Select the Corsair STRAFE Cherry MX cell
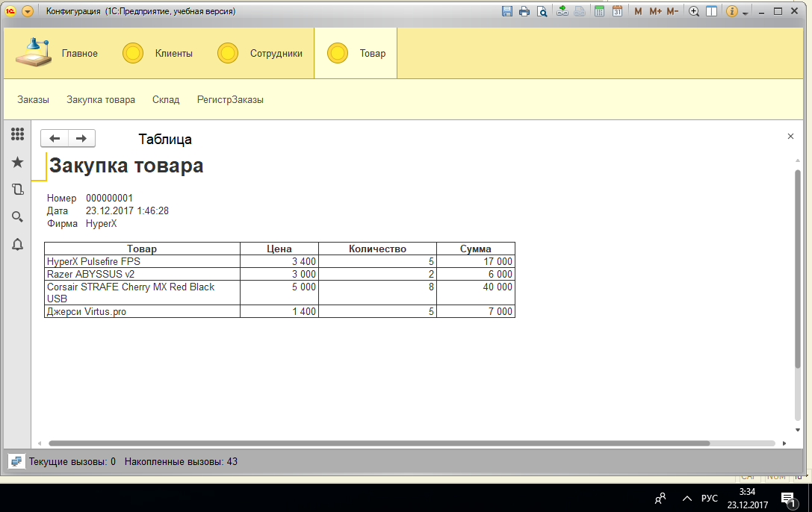Screen dimensions: 812x512 click(143, 293)
